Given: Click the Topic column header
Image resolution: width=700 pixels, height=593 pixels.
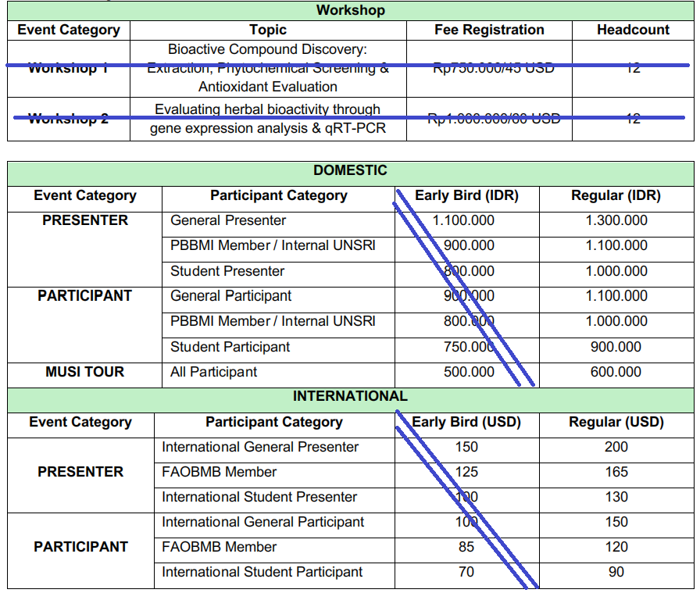Looking at the screenshot, I should [268, 30].
